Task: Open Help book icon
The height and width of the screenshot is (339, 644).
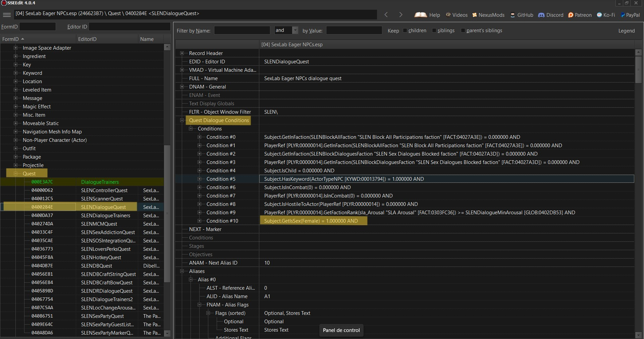Action: tap(421, 15)
